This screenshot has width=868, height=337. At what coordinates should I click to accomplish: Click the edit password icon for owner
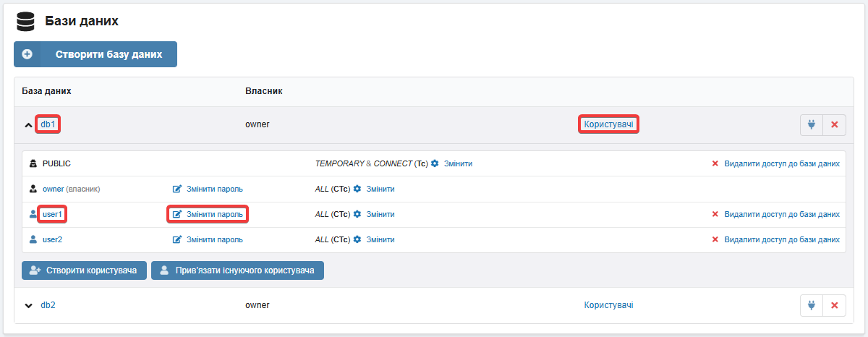pos(177,189)
